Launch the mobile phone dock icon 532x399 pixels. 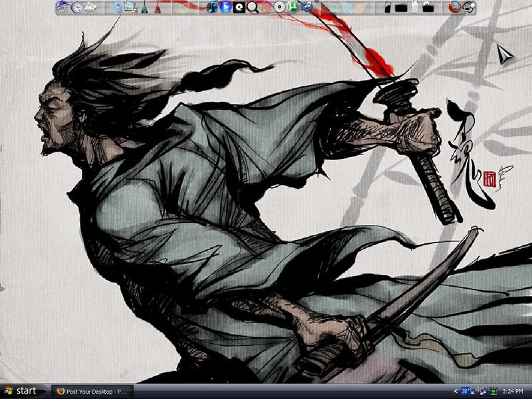[x=117, y=7]
